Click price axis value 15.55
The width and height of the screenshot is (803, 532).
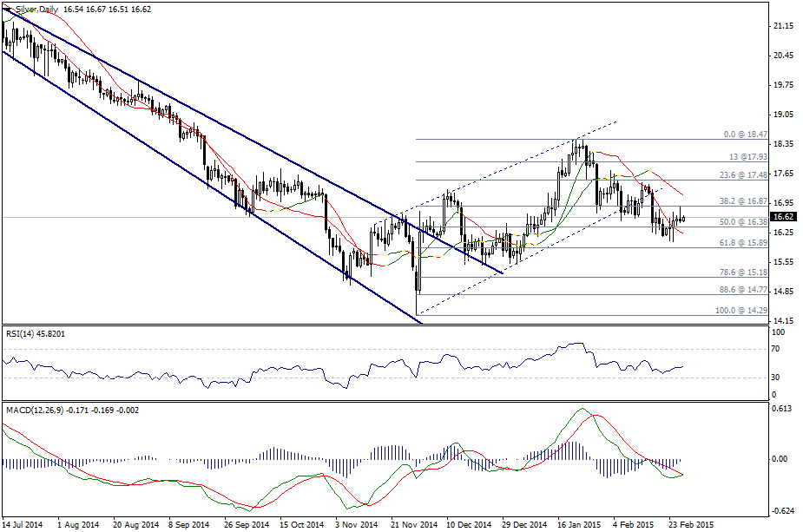[x=782, y=262]
